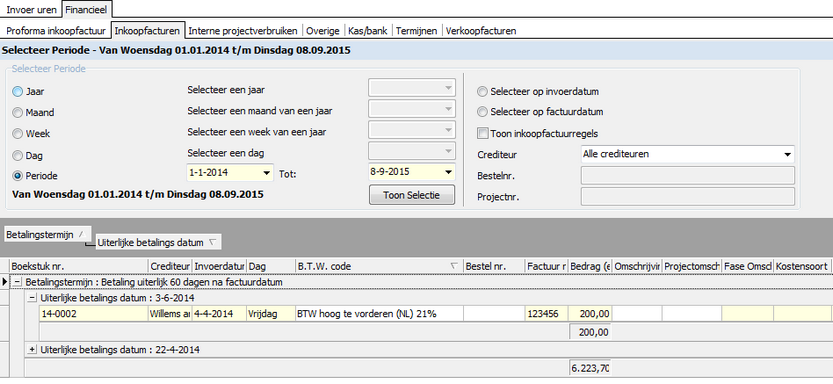
Task: Choose the Maand period option
Action: coord(18,113)
